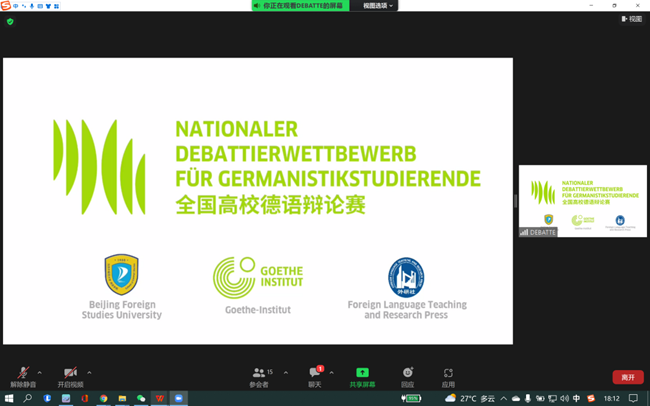The width and height of the screenshot is (650, 406).
Task: Click the red Leave (离开) button
Action: 628,377
